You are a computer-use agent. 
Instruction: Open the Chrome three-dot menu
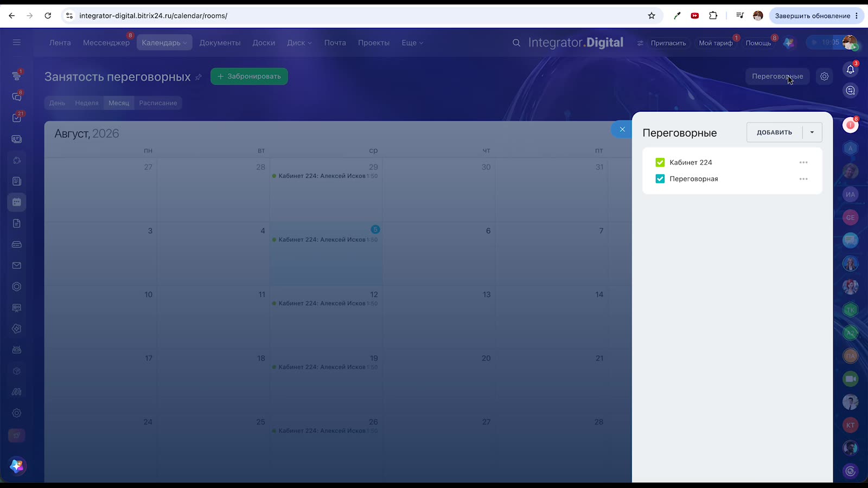pyautogui.click(x=857, y=16)
